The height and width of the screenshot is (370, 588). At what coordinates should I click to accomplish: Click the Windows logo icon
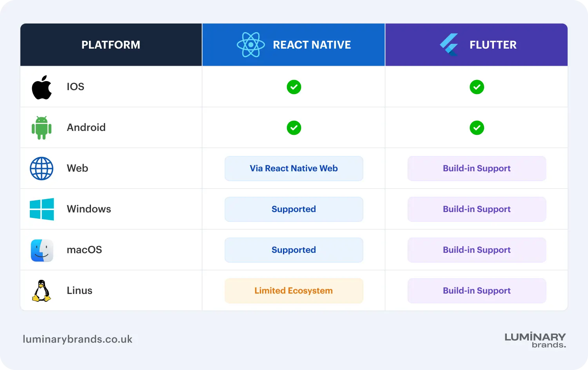click(42, 209)
